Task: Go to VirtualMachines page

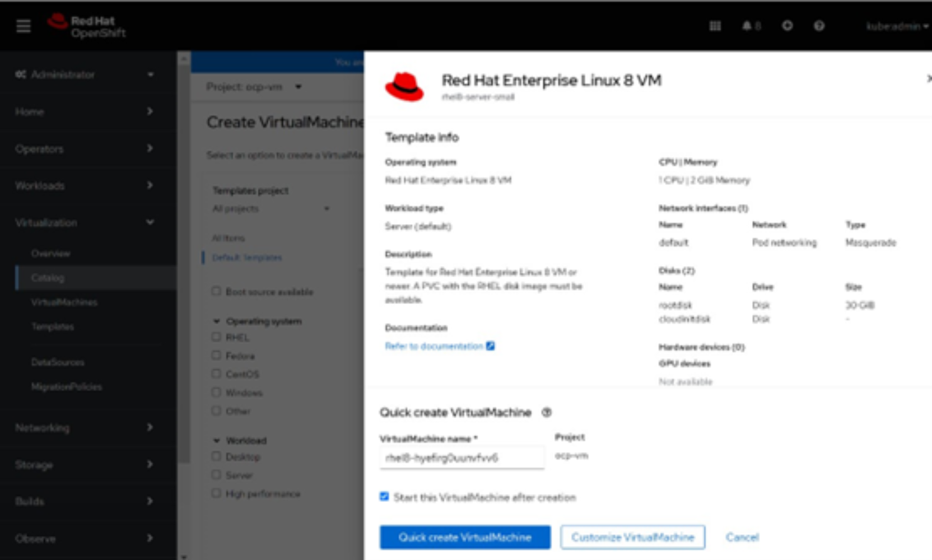Action: tap(64, 302)
